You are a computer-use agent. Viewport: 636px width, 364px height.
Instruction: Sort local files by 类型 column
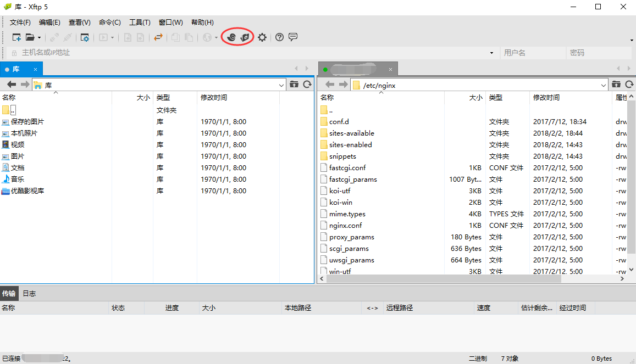(163, 97)
